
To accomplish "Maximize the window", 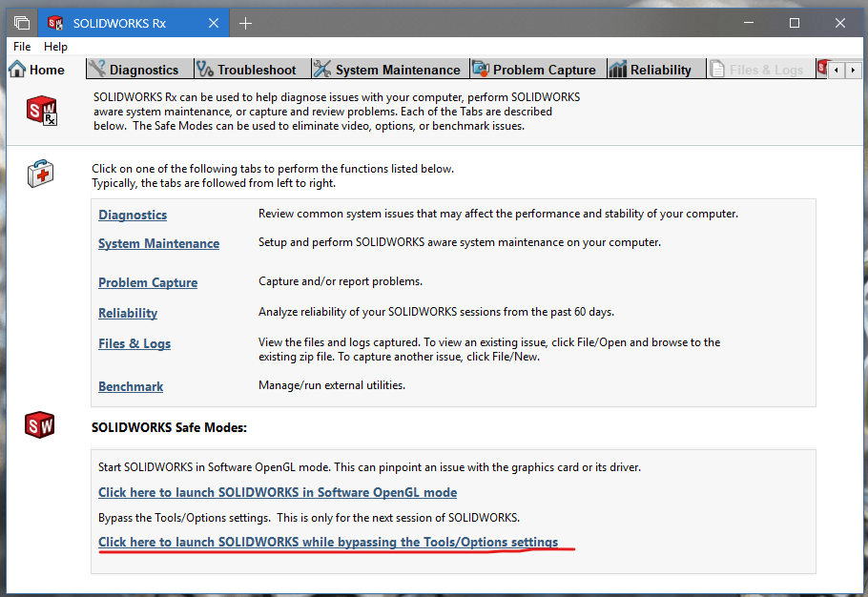I will (795, 23).
